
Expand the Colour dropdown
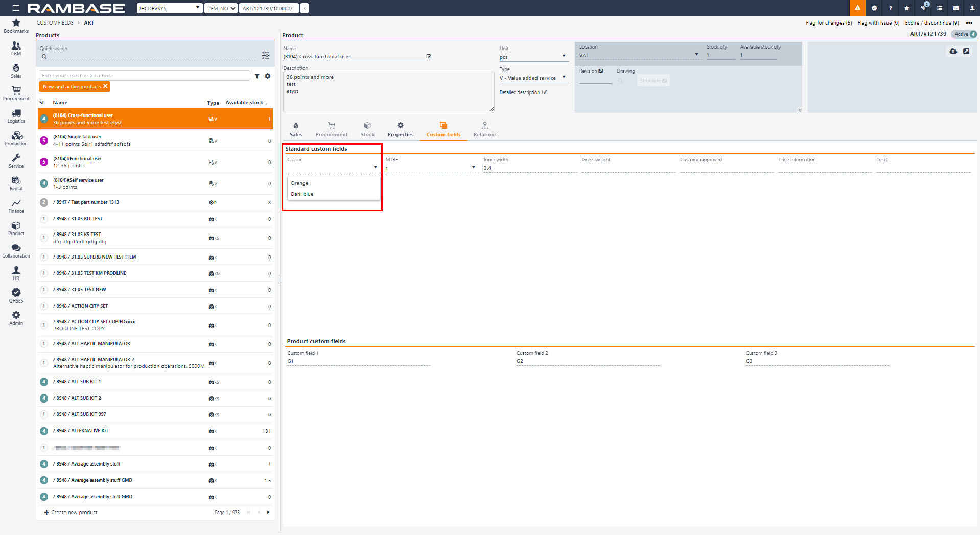pyautogui.click(x=375, y=168)
